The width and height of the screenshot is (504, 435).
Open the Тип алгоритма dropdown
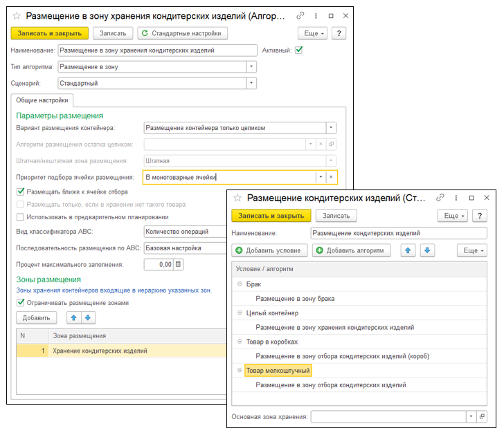coord(251,67)
